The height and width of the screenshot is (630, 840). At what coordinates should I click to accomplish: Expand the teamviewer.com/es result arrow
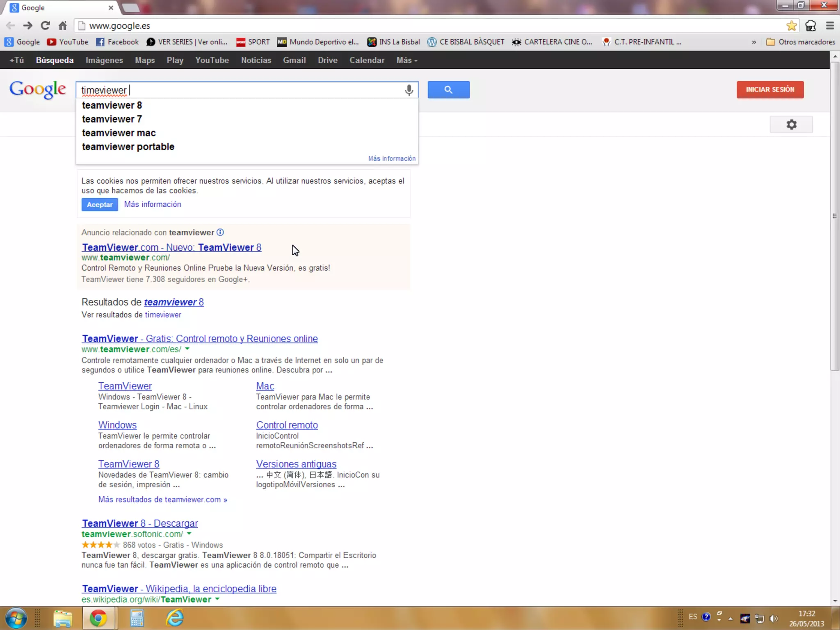(187, 349)
